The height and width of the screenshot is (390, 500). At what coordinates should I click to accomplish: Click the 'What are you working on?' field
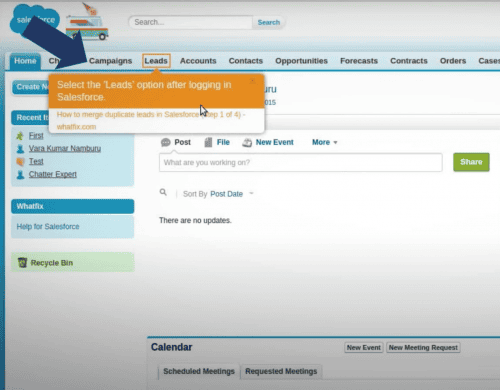pyautogui.click(x=301, y=163)
